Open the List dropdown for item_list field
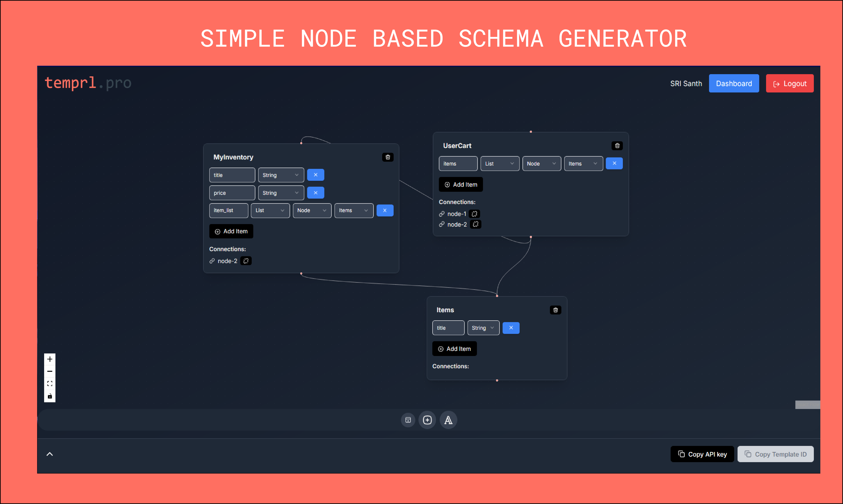This screenshot has height=504, width=843. point(270,211)
